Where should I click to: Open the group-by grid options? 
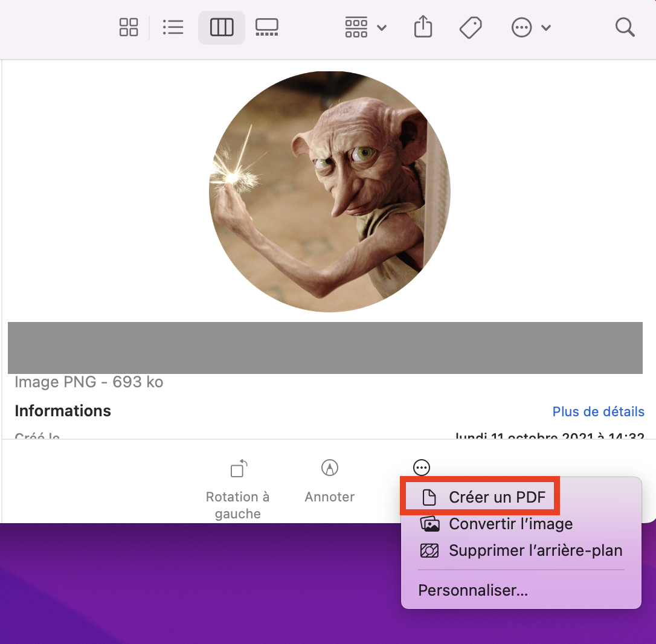(x=365, y=28)
